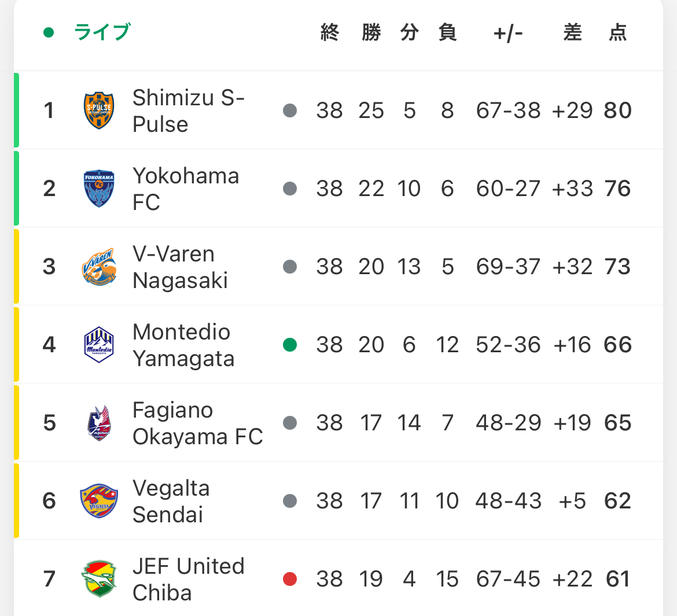
Task: Click Vegalta Sendai's 62 points value
Action: coord(618,501)
